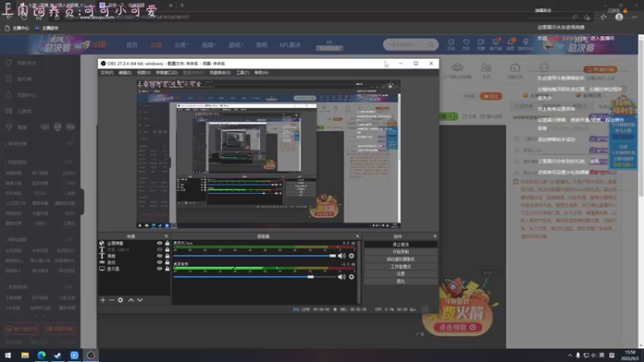Expand the Douyu 分类 category dropdown
644x362 pixels.
[x=181, y=45]
